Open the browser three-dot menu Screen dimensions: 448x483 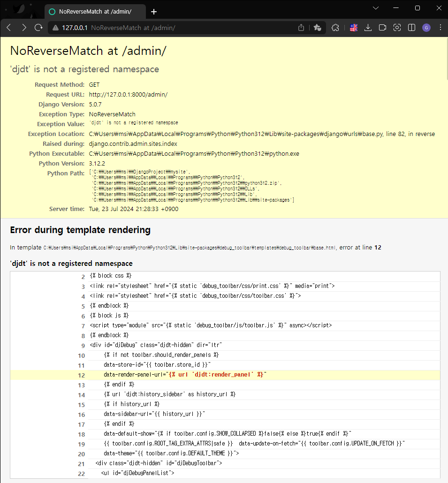pyautogui.click(x=440, y=28)
